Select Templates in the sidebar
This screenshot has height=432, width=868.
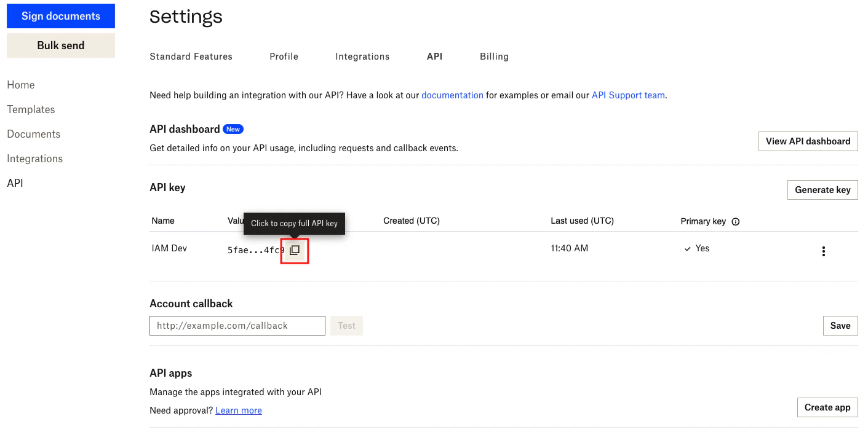(x=31, y=109)
